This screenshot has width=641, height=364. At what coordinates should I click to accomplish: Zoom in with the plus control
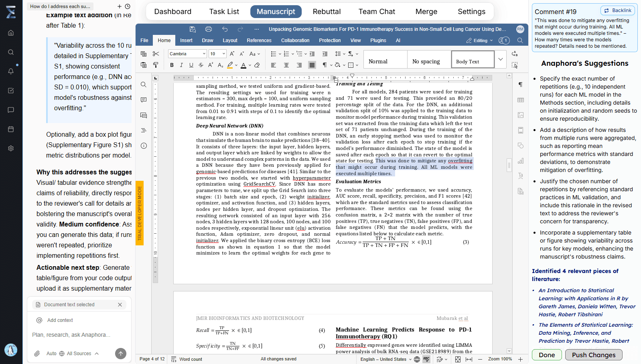point(520,359)
